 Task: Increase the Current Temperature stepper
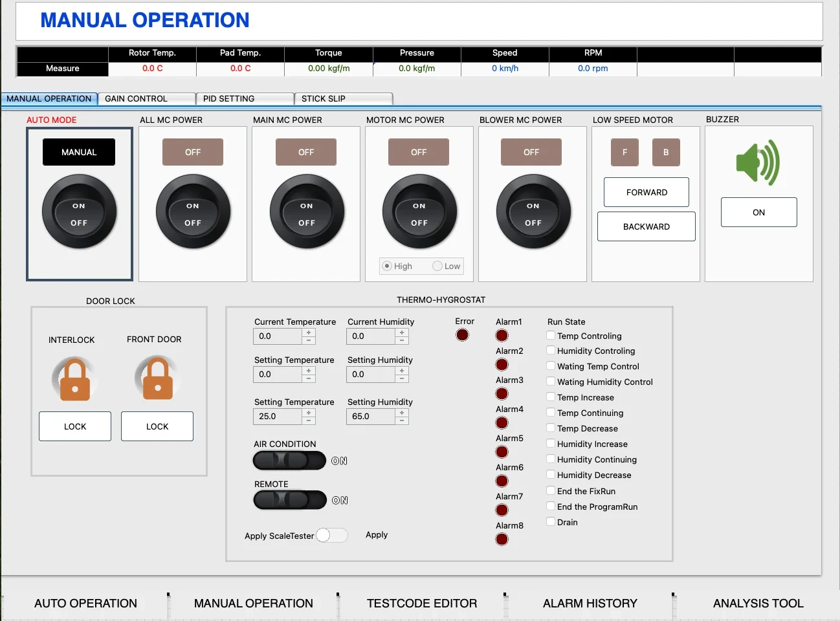pos(309,332)
